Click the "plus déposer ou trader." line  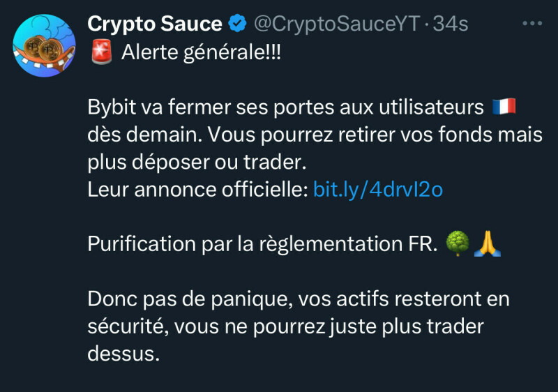coord(197,163)
